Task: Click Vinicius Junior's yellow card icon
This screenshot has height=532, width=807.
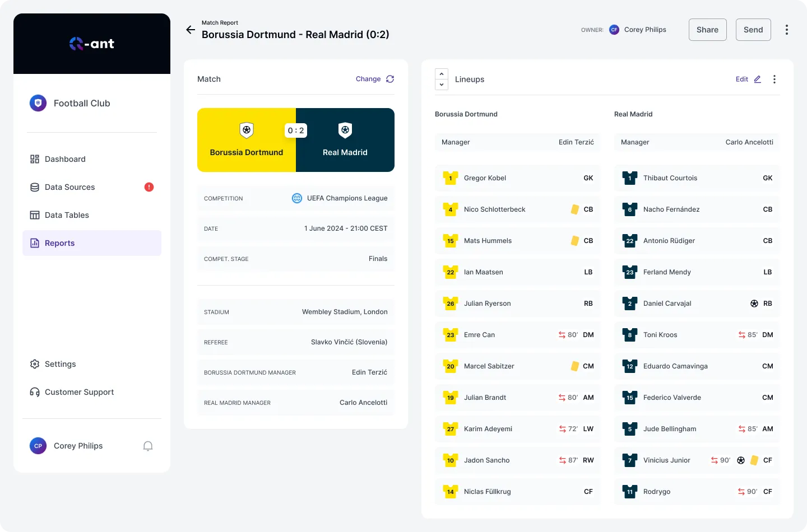Action: click(754, 460)
